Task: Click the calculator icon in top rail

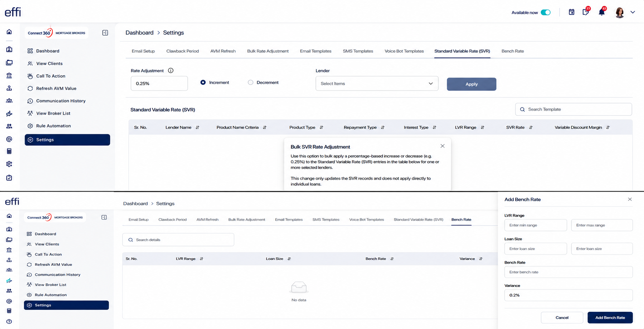Action: point(9,151)
